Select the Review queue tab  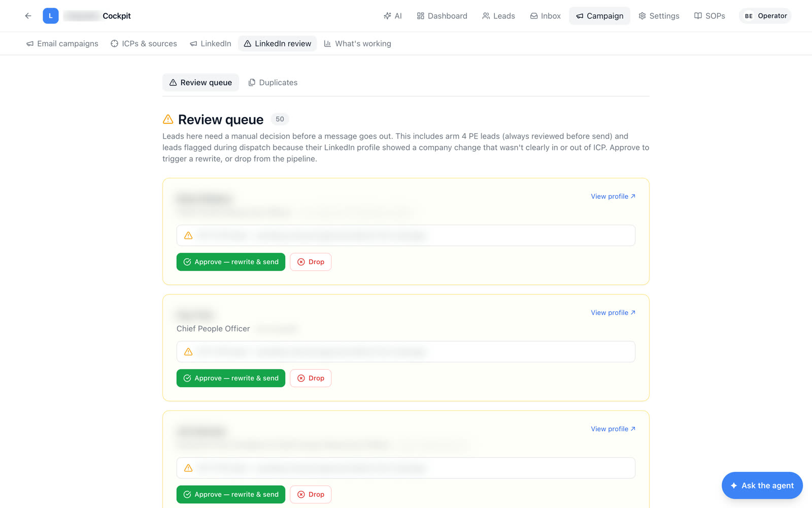tap(200, 82)
